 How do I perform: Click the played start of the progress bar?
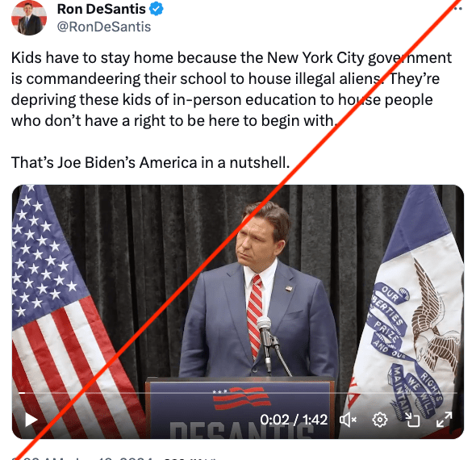coord(22,393)
